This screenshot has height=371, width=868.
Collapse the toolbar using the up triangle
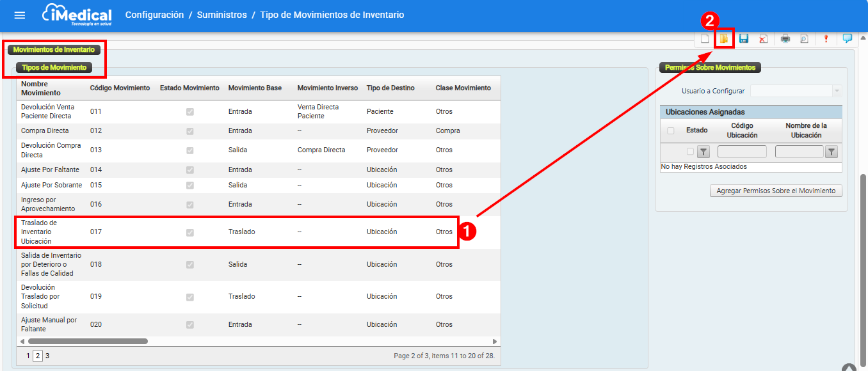click(x=863, y=38)
